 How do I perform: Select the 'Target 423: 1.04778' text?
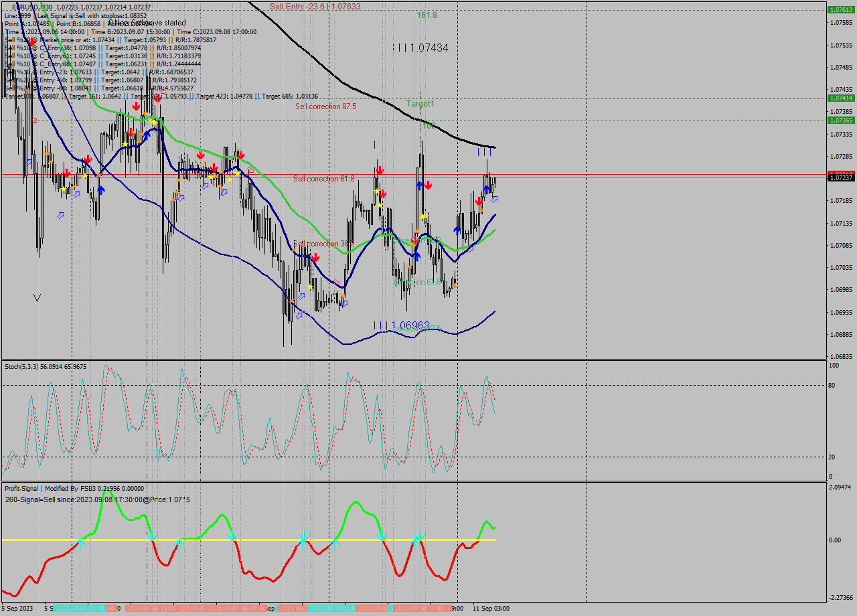pyautogui.click(x=224, y=96)
